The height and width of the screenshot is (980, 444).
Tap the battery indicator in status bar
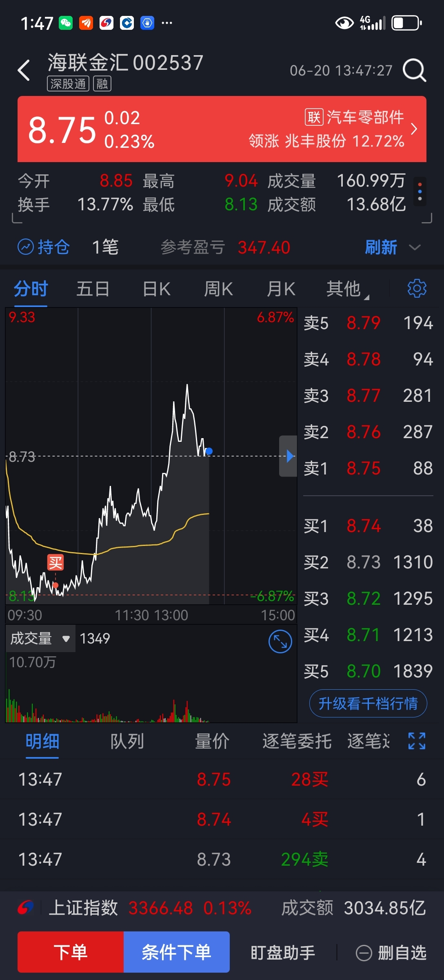click(406, 23)
